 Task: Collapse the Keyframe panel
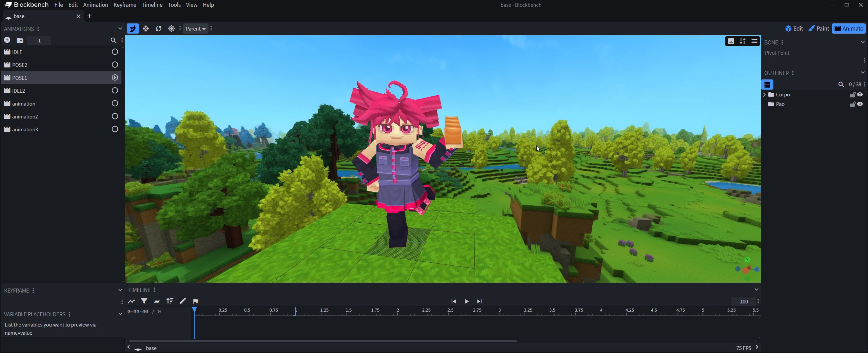tap(120, 290)
